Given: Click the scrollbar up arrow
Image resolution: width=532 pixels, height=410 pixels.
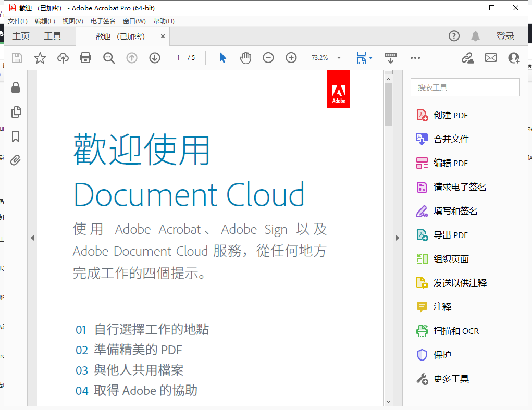Looking at the screenshot, I should [x=389, y=79].
